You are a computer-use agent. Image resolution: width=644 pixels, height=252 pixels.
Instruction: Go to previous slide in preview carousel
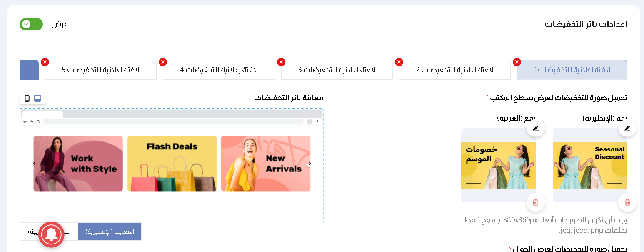(x=34, y=164)
